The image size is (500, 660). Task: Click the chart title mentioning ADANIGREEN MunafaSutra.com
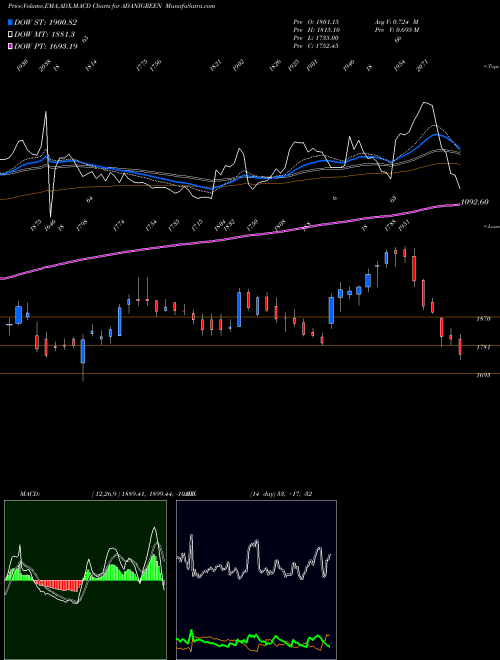coord(112,6)
